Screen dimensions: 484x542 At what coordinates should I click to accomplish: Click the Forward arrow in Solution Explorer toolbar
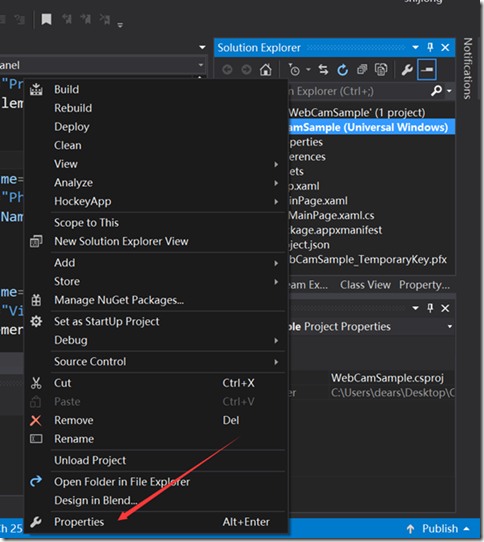click(x=246, y=70)
